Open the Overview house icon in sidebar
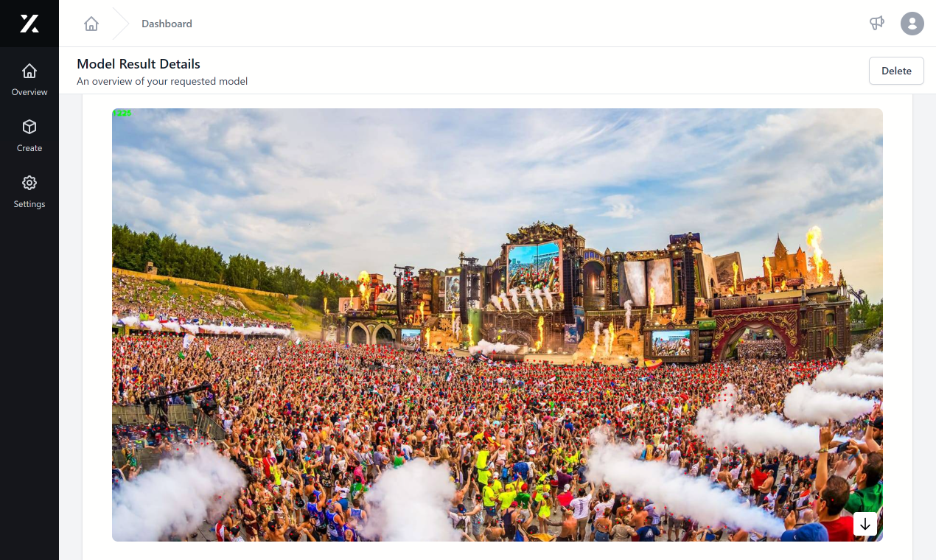This screenshot has height=560, width=936. coord(29,71)
